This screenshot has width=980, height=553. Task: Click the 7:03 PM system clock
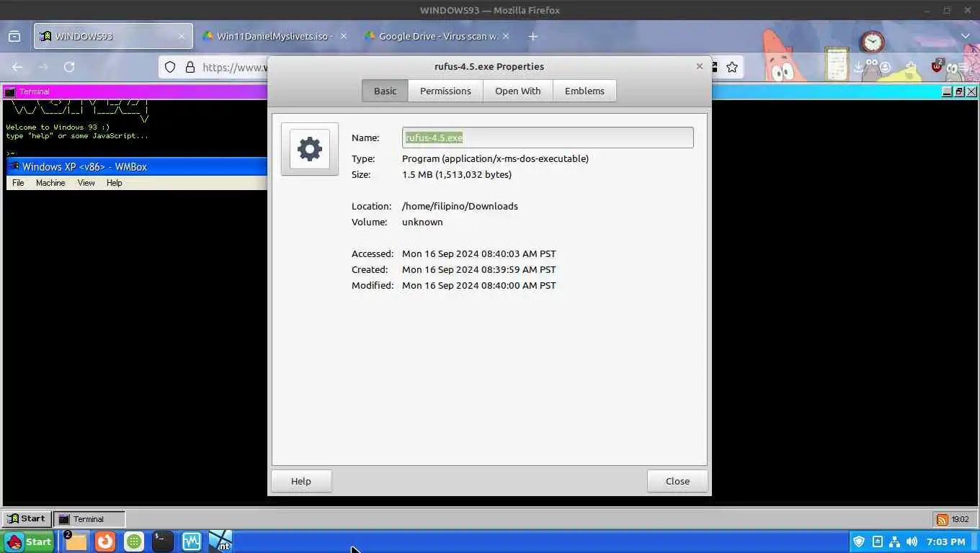(x=945, y=541)
